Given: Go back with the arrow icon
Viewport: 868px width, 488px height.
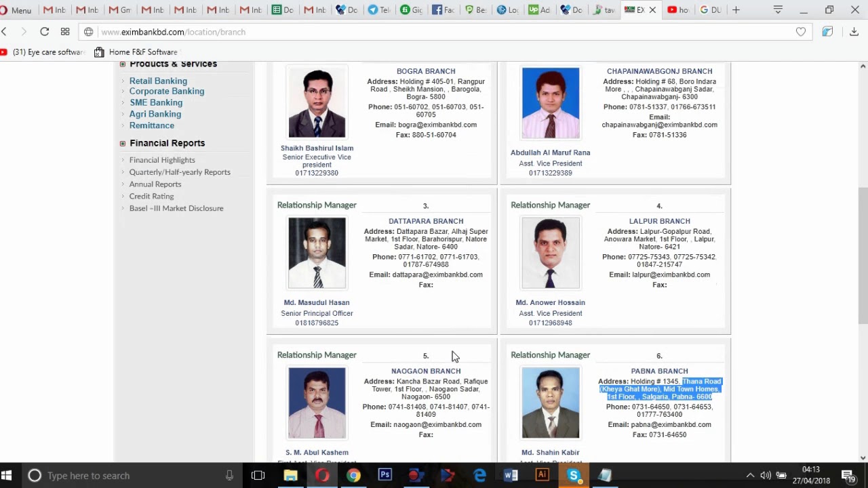Looking at the screenshot, I should tap(4, 32).
